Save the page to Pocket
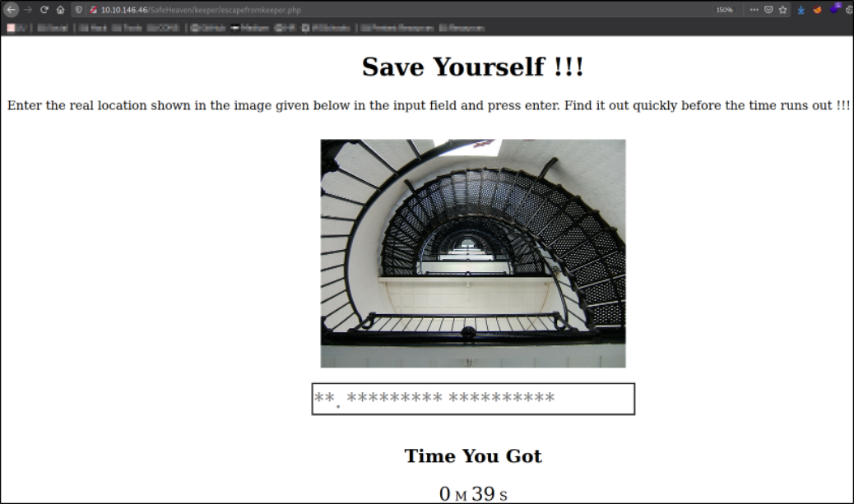Viewport: 854px width, 504px height. pos(768,10)
